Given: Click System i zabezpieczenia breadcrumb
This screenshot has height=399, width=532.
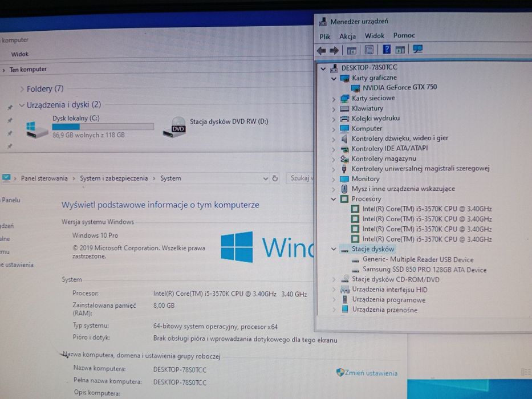Looking at the screenshot, I should tap(113, 178).
